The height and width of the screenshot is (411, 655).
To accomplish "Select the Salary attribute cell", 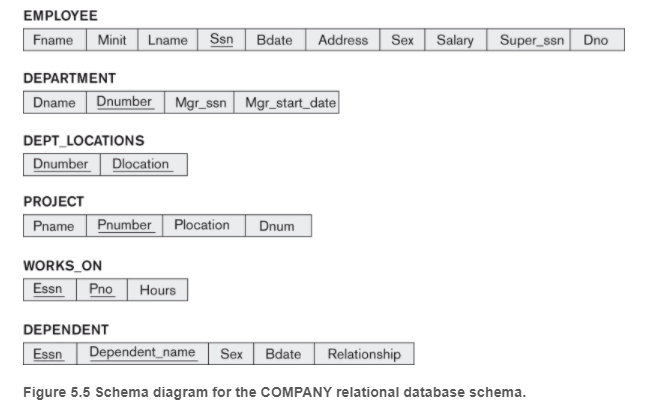I will pyautogui.click(x=455, y=40).
